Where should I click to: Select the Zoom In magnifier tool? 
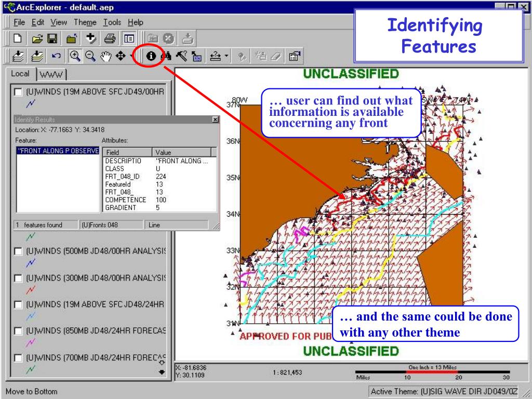click(x=75, y=56)
